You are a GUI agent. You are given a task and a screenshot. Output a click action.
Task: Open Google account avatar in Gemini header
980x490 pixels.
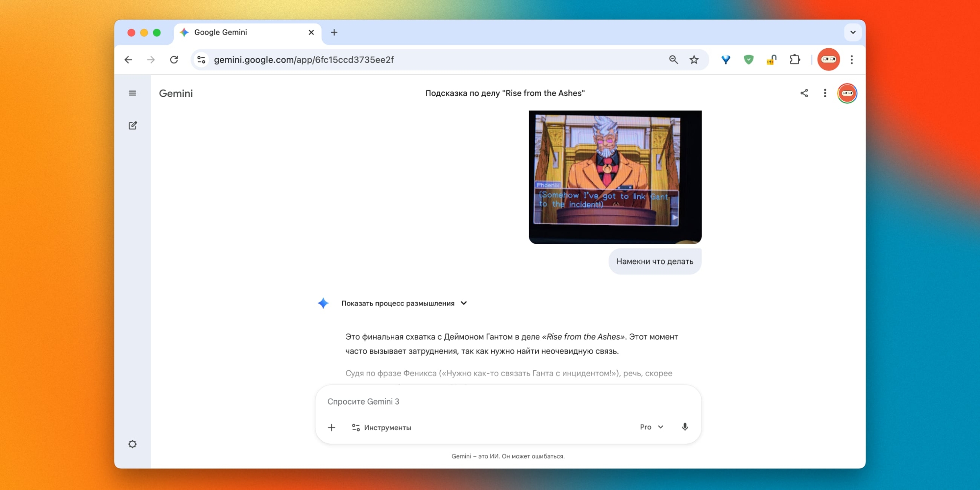click(x=847, y=93)
